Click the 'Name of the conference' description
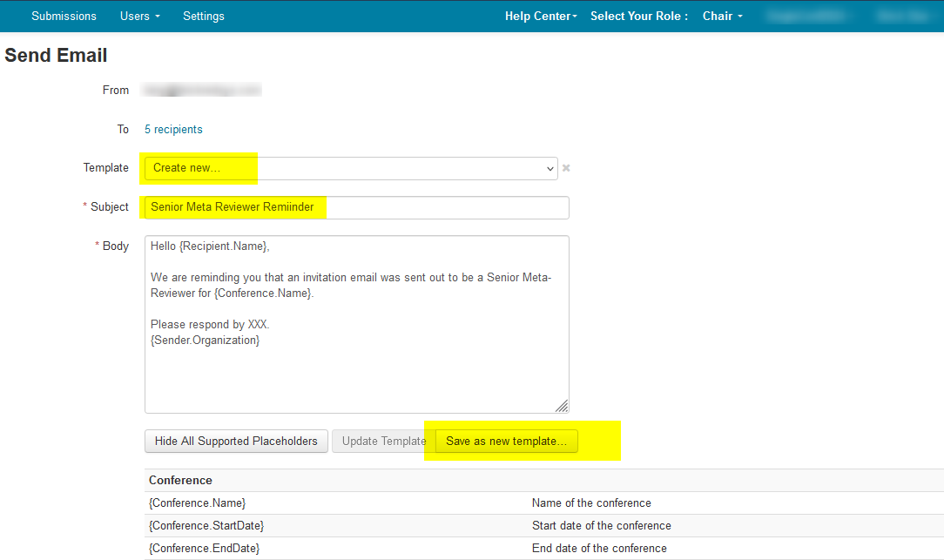The image size is (944, 560). point(591,503)
